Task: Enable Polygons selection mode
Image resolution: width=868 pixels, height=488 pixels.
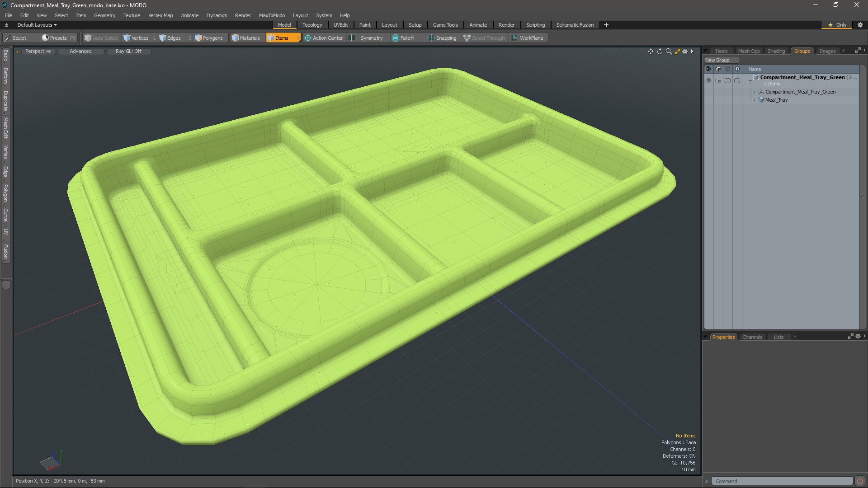Action: (209, 38)
